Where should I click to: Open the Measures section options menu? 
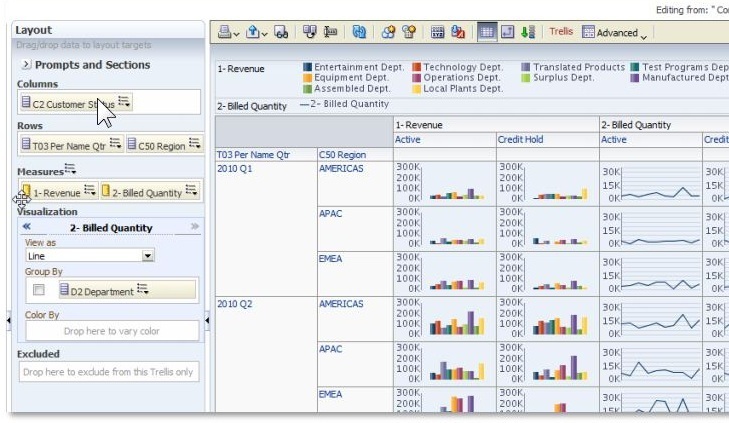(x=70, y=170)
